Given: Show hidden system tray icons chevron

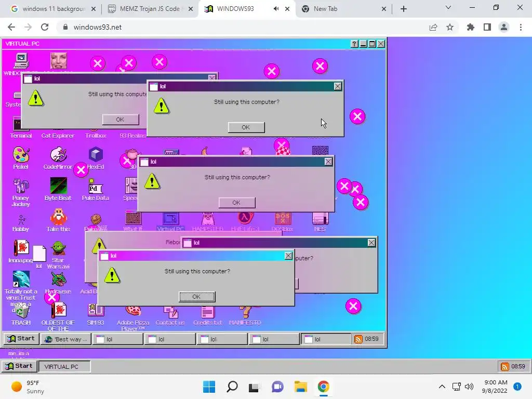Looking at the screenshot, I should coord(442,387).
